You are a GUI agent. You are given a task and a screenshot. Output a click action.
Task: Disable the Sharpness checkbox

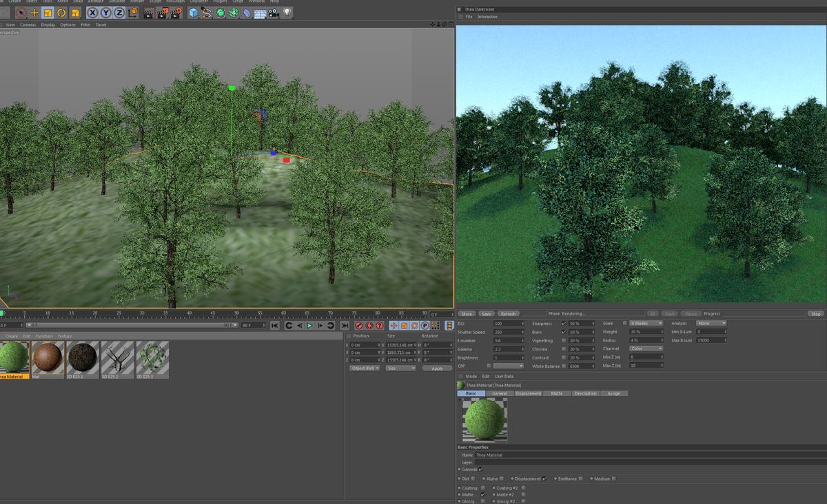click(564, 323)
